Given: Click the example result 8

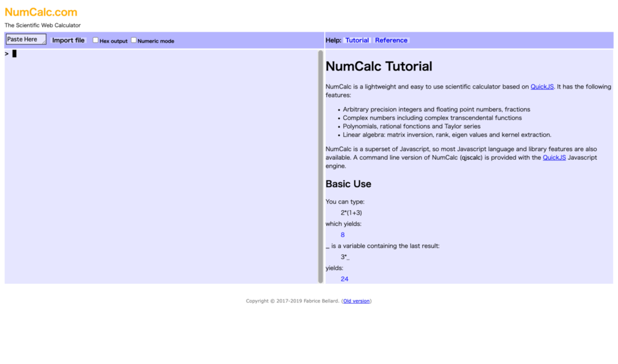Looking at the screenshot, I should click(342, 235).
